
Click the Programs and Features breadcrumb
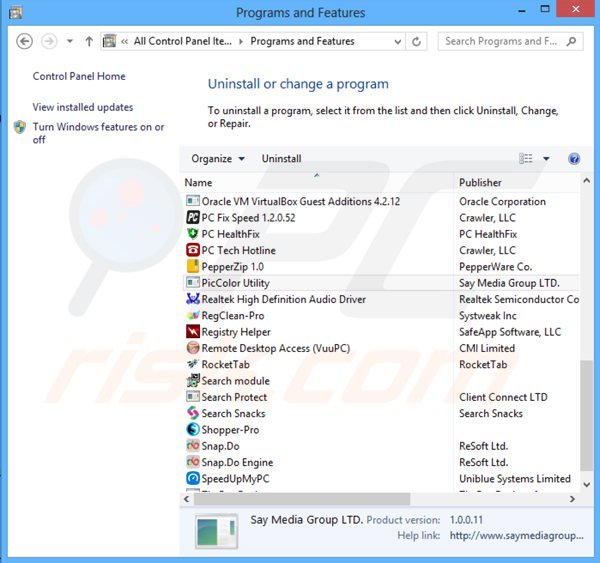point(302,41)
